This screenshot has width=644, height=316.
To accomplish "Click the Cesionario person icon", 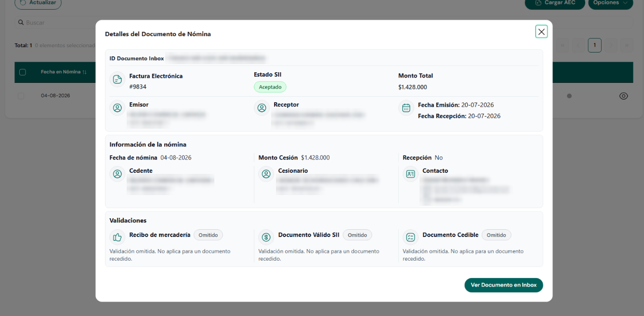I will coord(266,174).
